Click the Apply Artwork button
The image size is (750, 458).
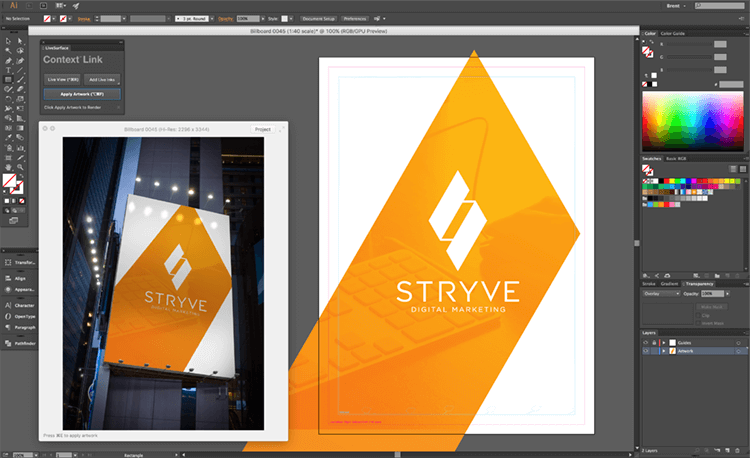[82, 94]
